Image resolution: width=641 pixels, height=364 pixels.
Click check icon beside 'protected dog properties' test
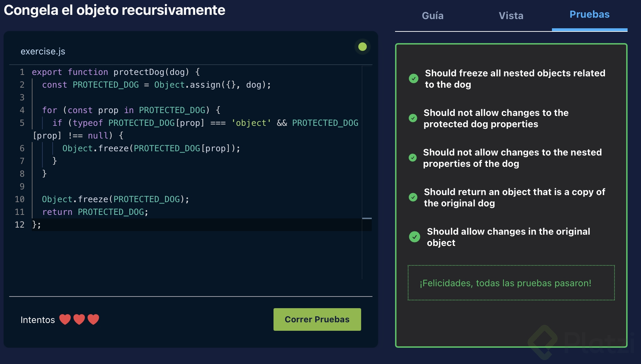click(413, 118)
